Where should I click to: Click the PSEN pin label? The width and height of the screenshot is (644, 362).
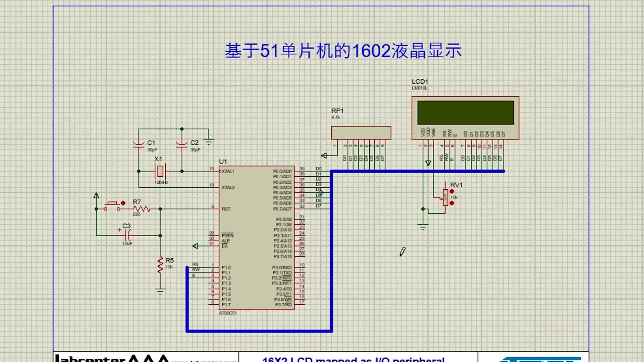(x=227, y=235)
